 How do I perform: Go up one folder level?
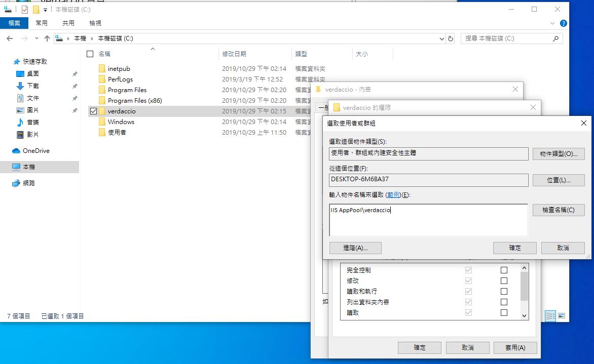[47, 38]
